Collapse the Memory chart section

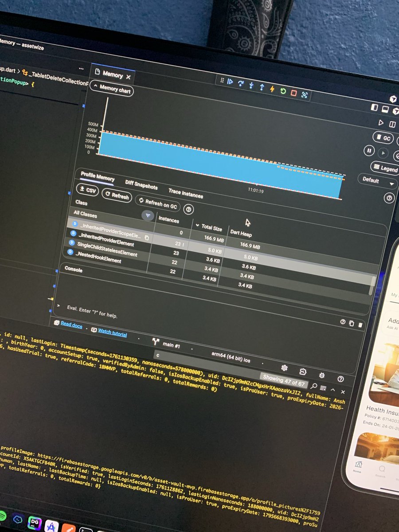click(x=111, y=88)
